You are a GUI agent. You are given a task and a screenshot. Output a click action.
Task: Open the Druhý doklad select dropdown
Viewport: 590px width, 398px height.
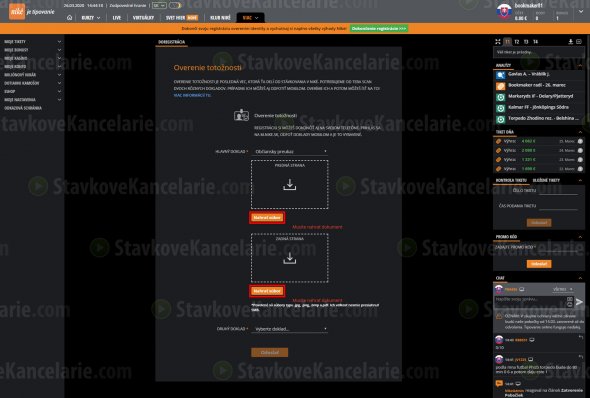pyautogui.click(x=290, y=329)
